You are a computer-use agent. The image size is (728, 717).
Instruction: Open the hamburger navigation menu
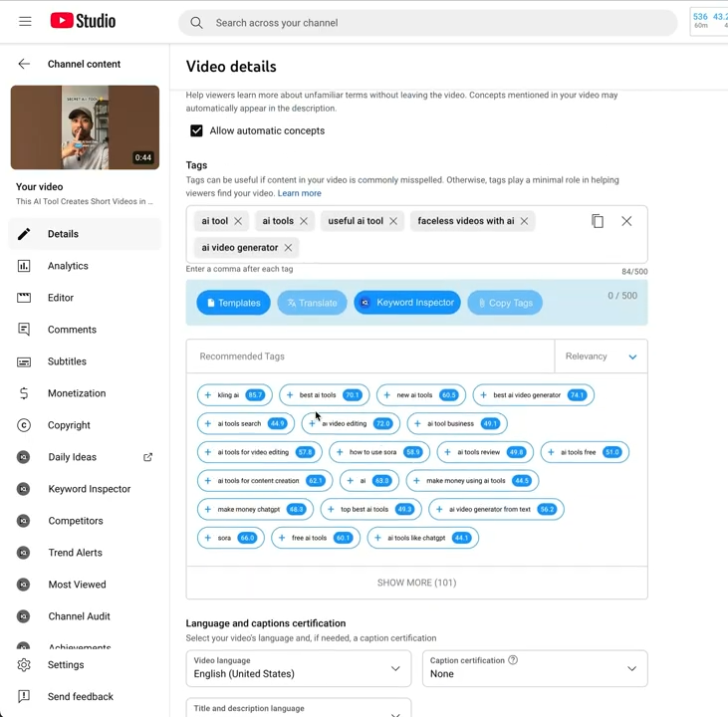(x=25, y=21)
